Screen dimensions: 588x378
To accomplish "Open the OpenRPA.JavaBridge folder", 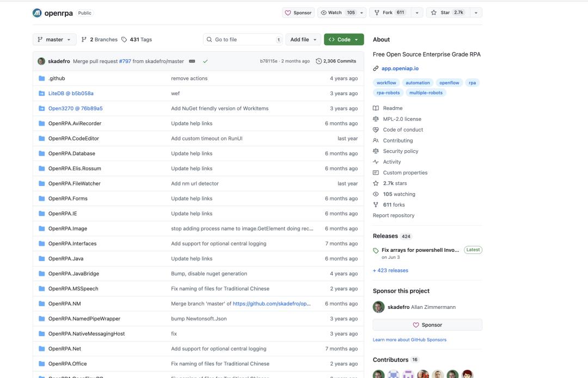I will 74,274.
